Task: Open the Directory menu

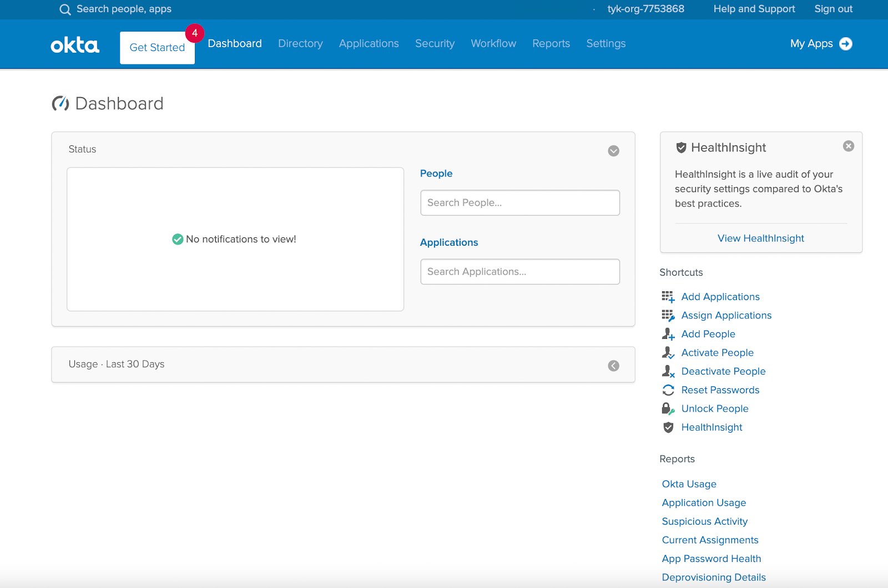Action: 300,43
